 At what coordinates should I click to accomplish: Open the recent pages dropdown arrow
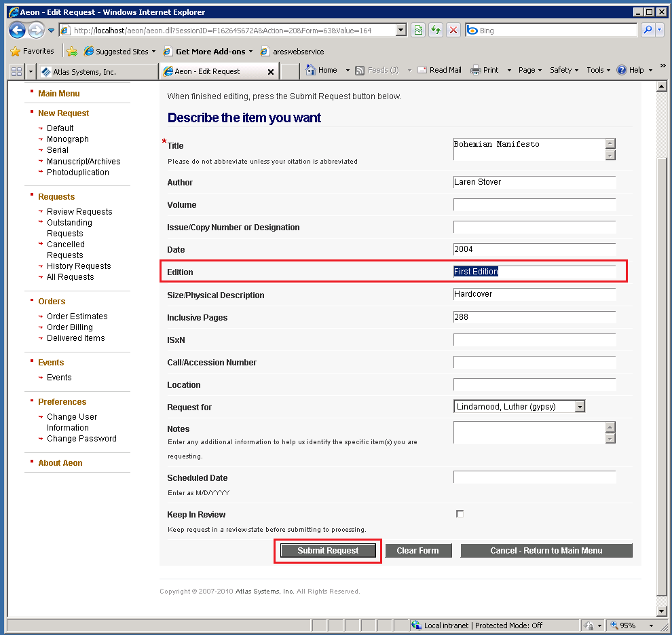click(x=51, y=31)
